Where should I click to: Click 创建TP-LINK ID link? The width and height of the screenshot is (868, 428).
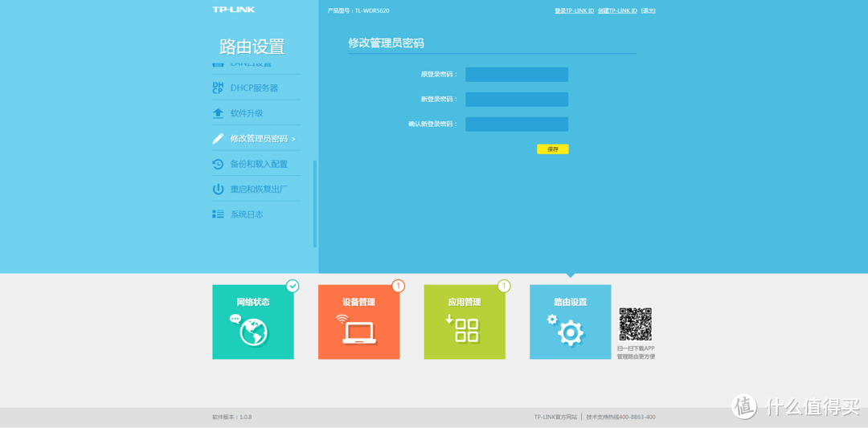coord(617,10)
